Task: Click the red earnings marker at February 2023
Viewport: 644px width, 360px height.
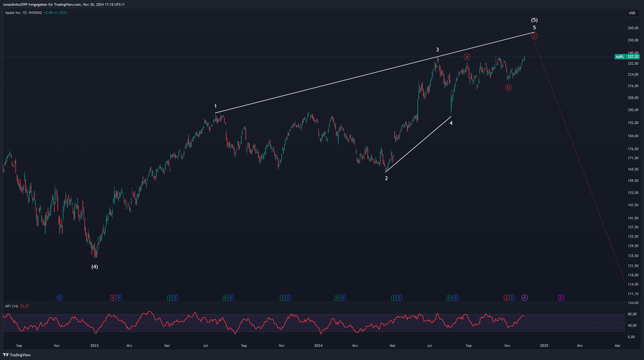Action: pyautogui.click(x=113, y=298)
